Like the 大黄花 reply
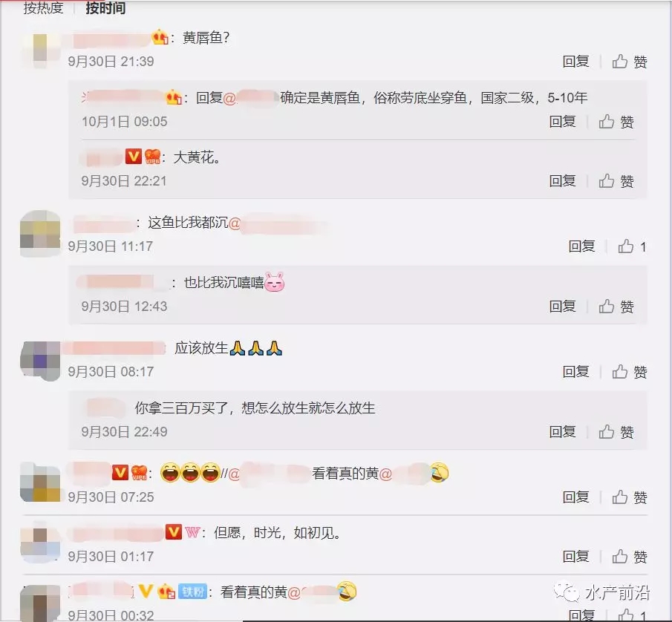The image size is (672, 622). 616,181
